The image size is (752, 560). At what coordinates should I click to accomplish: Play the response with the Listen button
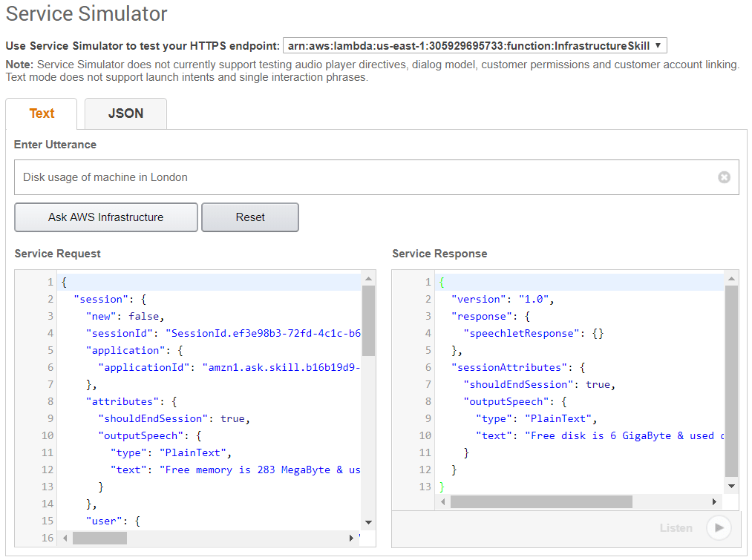(x=719, y=528)
